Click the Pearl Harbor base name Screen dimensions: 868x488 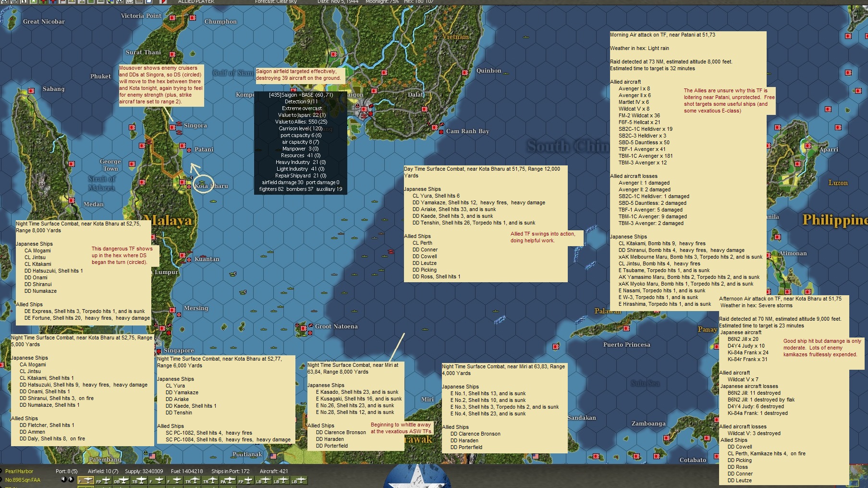click(x=19, y=471)
